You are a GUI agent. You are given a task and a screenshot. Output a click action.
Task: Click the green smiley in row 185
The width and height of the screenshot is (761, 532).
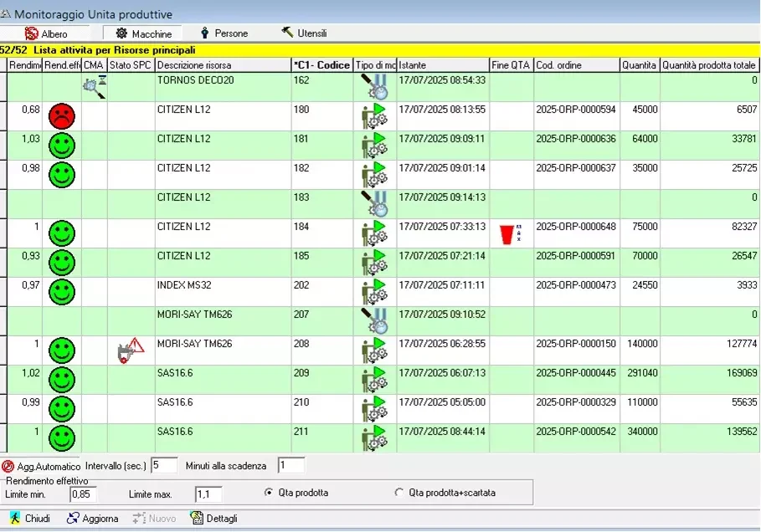62,263
